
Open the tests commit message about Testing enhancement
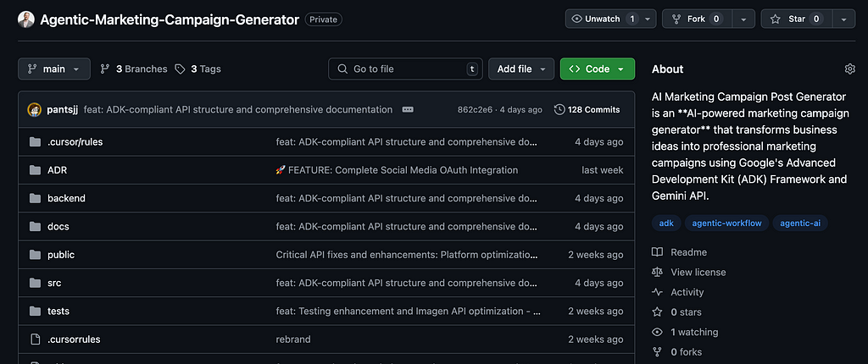[409, 311]
